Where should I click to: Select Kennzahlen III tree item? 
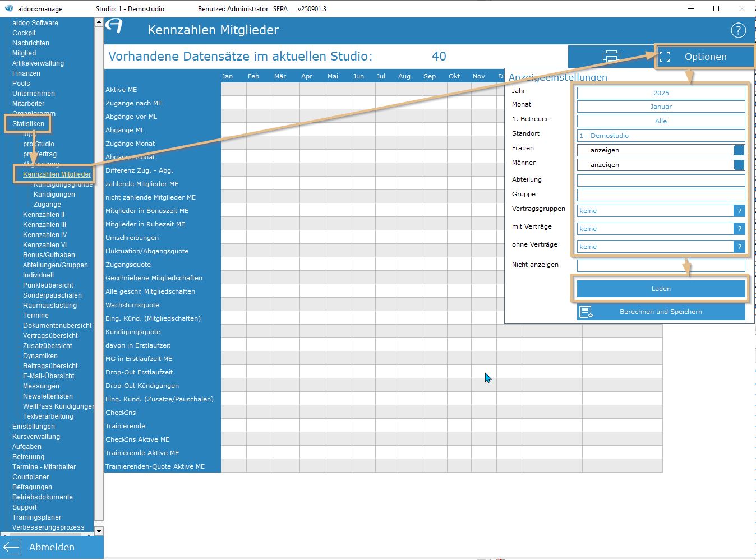[x=44, y=225]
